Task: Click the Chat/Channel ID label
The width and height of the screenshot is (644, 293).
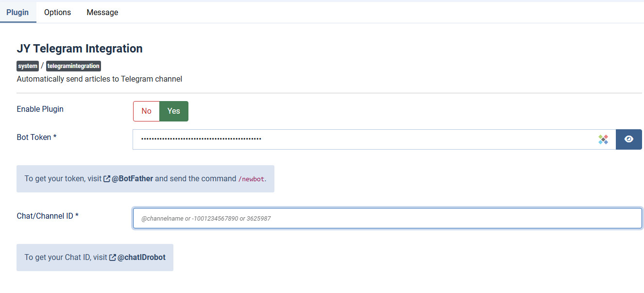Action: [48, 216]
